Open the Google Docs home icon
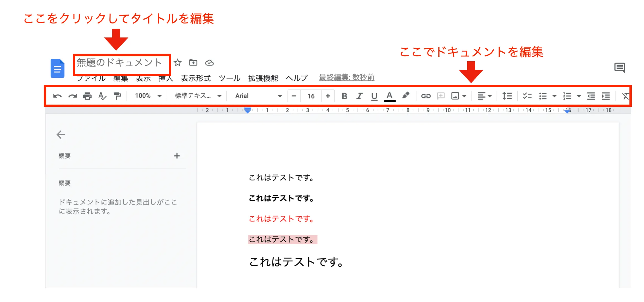The image size is (644, 302). (57, 68)
